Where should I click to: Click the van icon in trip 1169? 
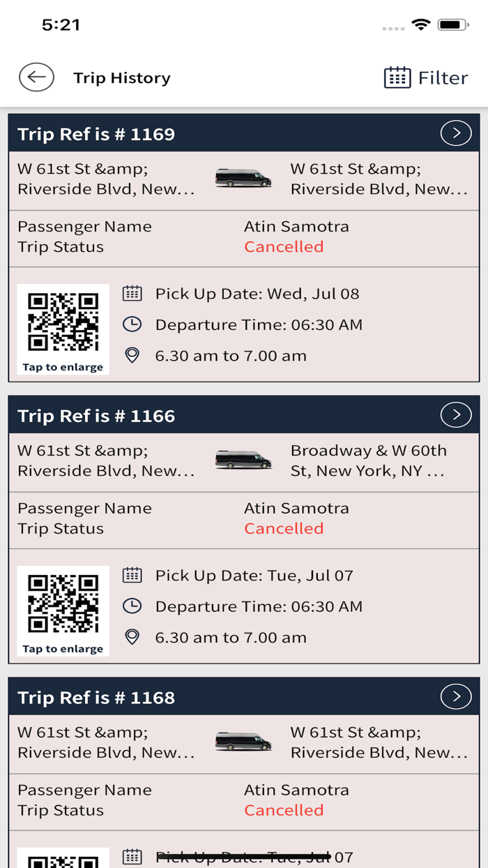click(x=243, y=178)
